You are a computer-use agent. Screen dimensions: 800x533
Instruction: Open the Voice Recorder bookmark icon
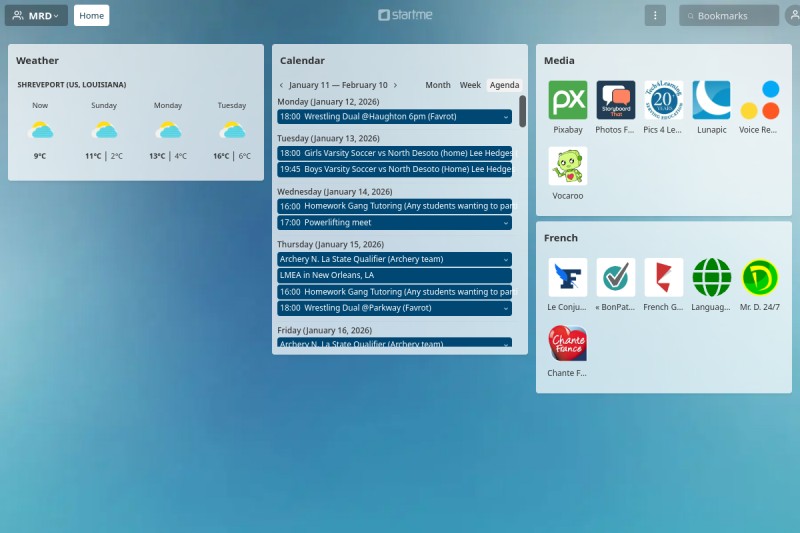tap(759, 100)
